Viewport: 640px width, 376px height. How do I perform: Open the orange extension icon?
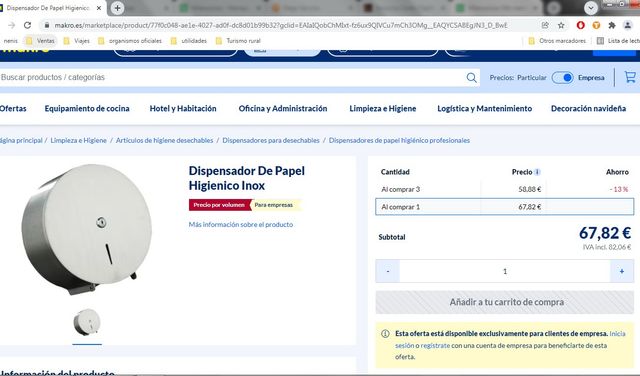pos(596,25)
